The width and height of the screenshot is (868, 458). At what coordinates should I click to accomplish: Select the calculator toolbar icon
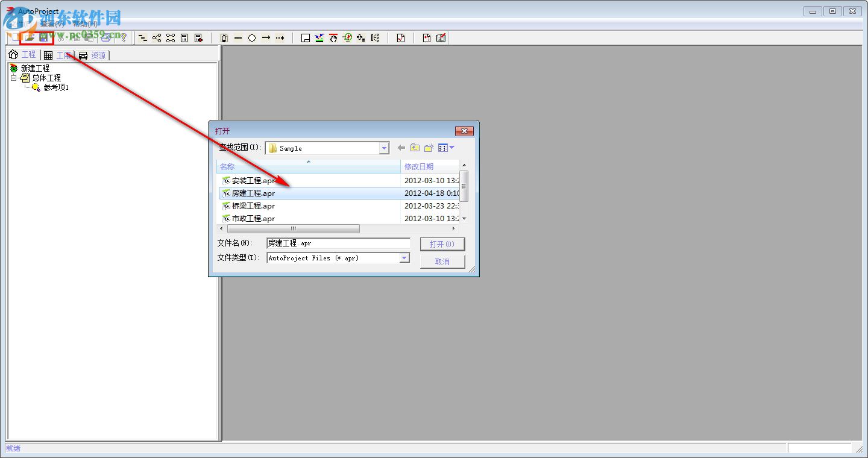pyautogui.click(x=184, y=38)
